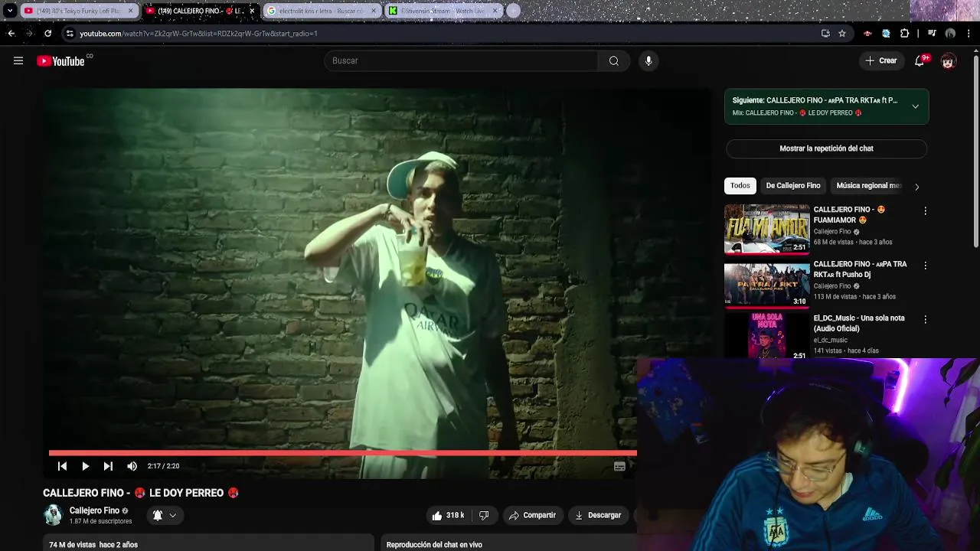This screenshot has height=551, width=980.
Task: Click blue gear extension icon
Action: pos(886,34)
